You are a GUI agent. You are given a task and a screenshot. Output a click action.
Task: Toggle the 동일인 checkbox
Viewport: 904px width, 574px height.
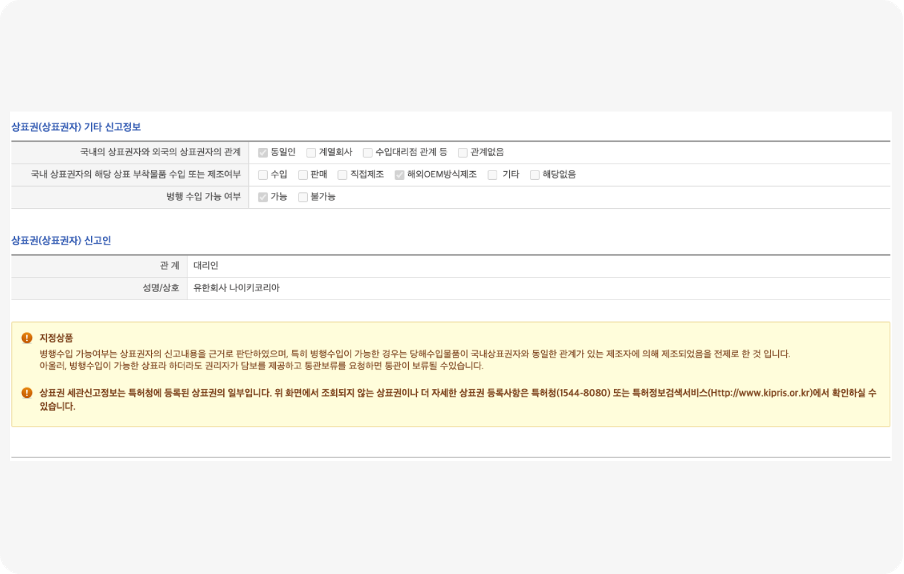pos(263,153)
